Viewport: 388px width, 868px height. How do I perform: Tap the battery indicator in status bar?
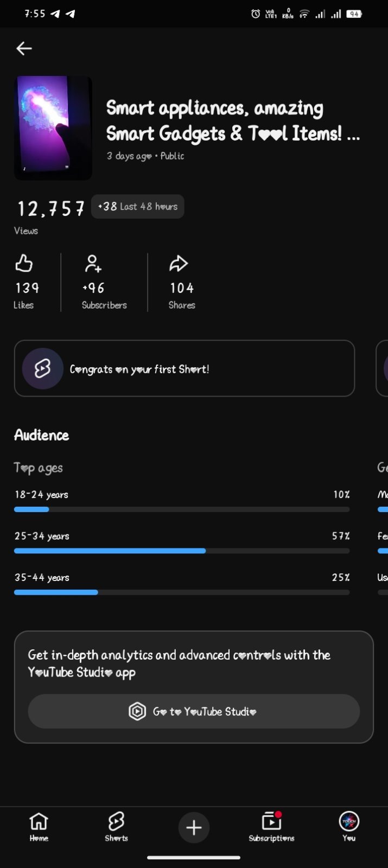pos(354,14)
